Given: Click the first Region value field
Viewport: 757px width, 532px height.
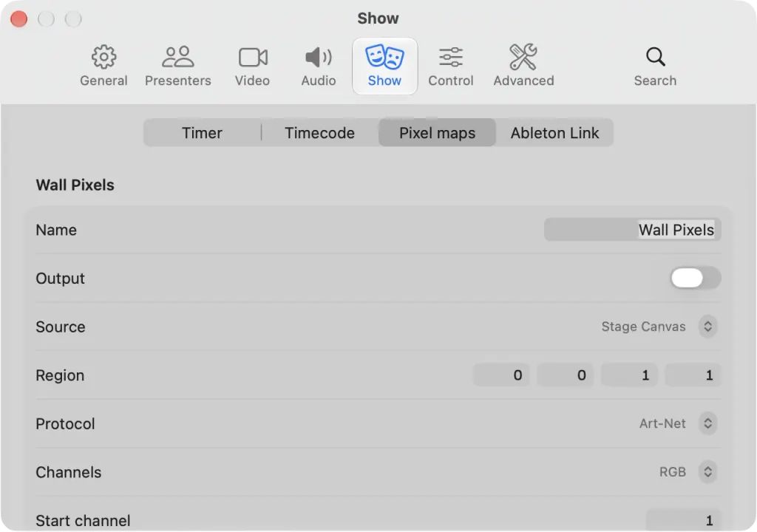Looking at the screenshot, I should click(501, 375).
